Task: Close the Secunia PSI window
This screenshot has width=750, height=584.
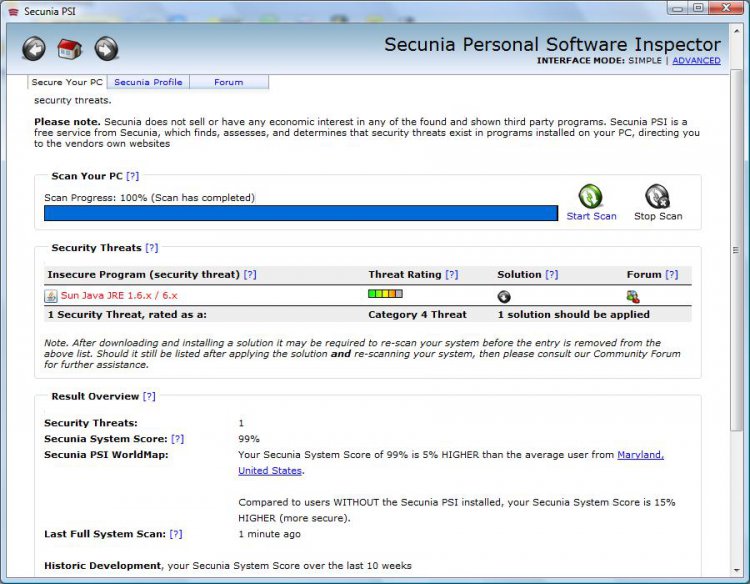Action: point(727,8)
